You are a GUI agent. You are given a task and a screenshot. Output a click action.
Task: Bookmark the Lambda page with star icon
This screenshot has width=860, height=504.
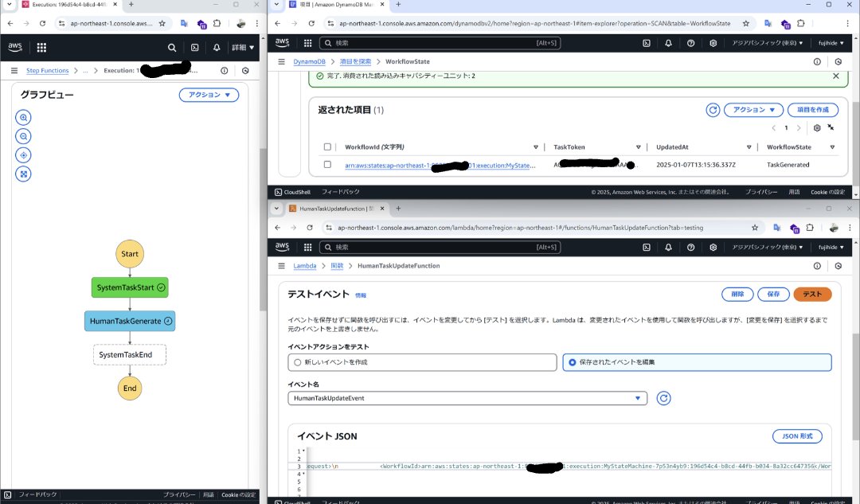(755, 228)
